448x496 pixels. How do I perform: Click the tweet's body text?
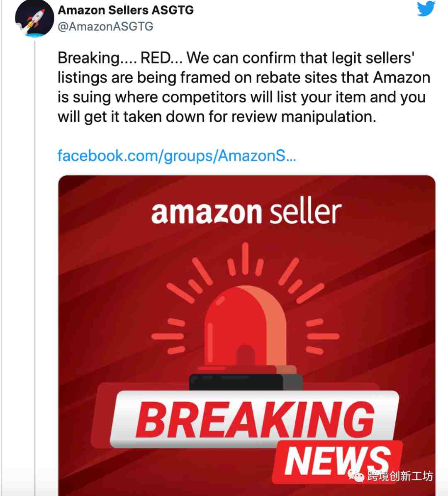(243, 88)
